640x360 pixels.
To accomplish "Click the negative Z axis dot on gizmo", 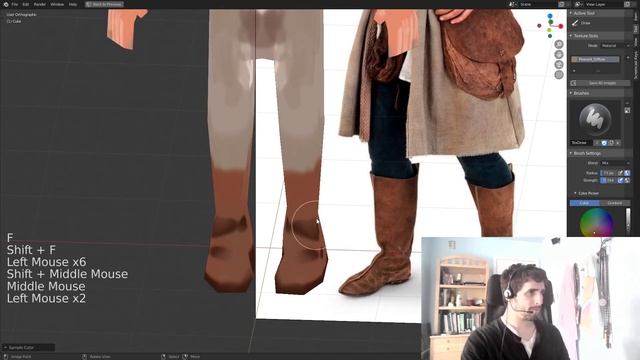I will 550,36.
